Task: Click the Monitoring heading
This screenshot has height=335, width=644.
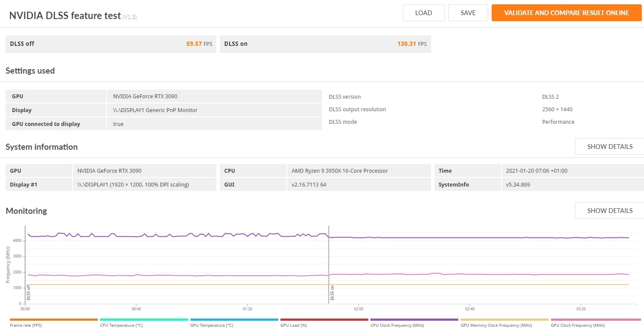Action: (26, 211)
